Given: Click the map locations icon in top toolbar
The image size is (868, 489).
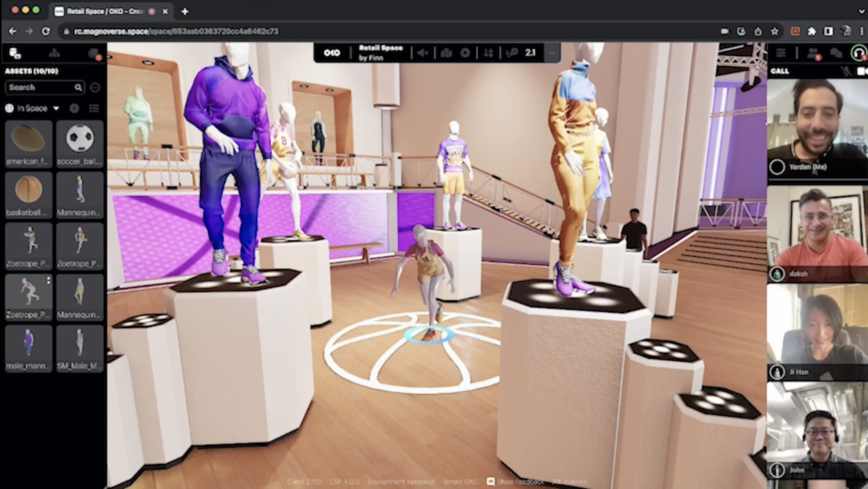Looking at the screenshot, I should click(x=446, y=53).
